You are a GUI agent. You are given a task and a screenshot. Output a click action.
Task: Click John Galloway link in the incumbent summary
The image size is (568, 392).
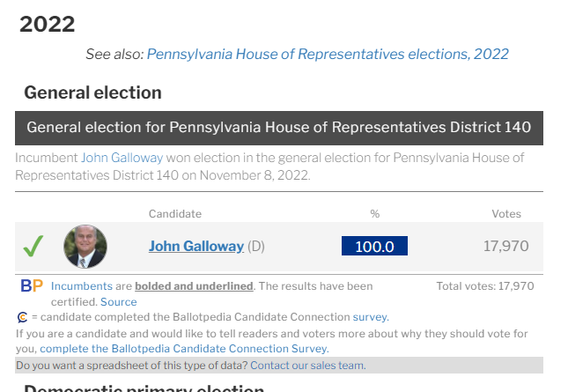click(122, 159)
